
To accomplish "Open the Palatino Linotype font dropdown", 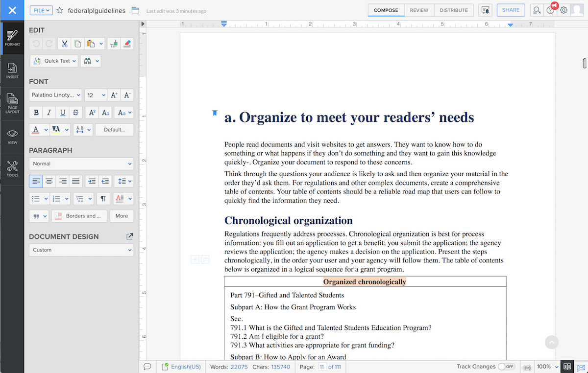I will (x=55, y=95).
